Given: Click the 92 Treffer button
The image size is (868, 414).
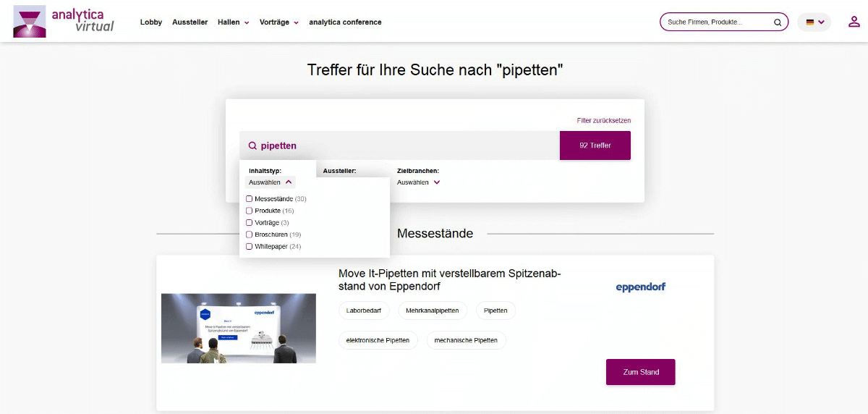Looking at the screenshot, I should coord(595,145).
